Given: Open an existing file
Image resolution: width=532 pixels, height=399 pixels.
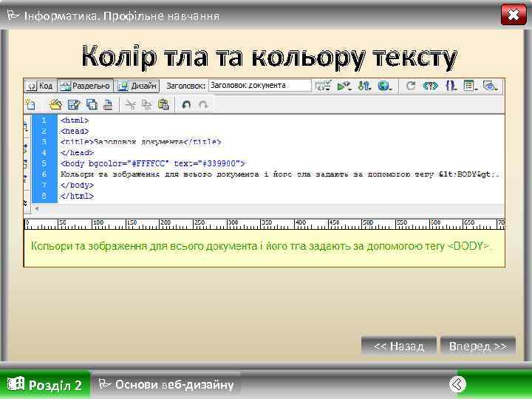Looking at the screenshot, I should 55,104.
